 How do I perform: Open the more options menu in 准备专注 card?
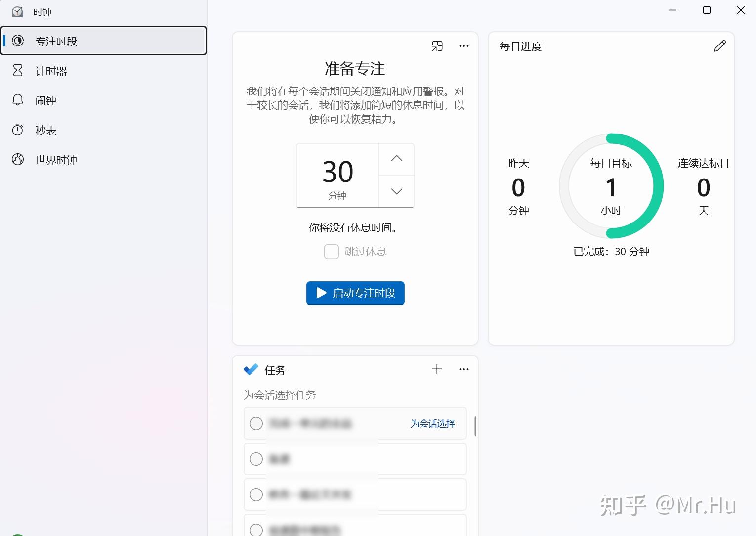(x=463, y=46)
